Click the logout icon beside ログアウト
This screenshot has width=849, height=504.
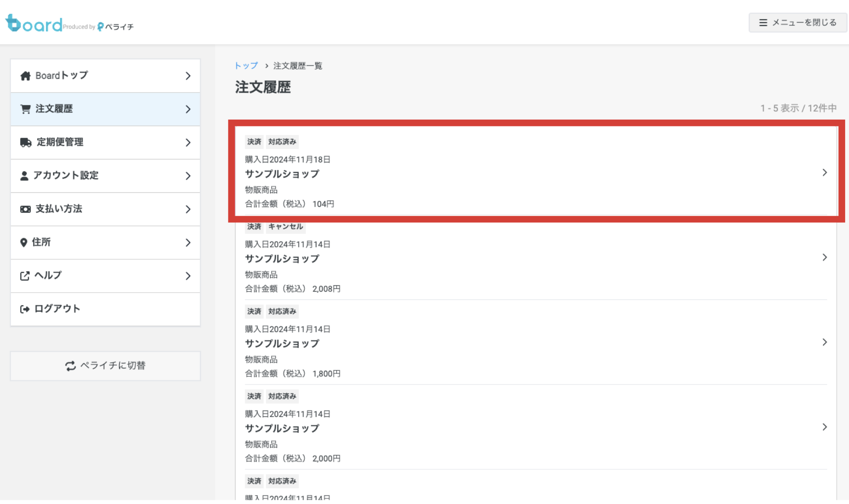(x=25, y=310)
